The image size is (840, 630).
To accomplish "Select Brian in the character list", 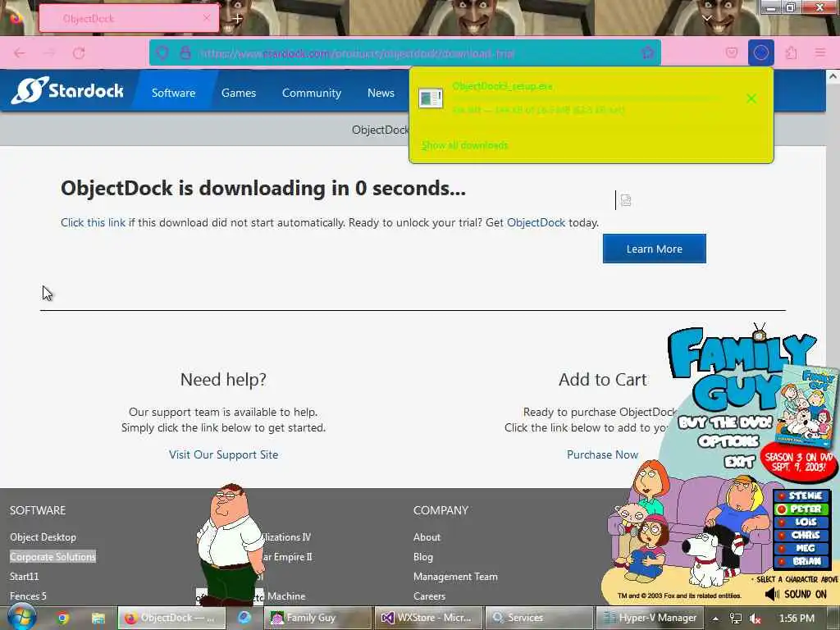I will click(801, 561).
